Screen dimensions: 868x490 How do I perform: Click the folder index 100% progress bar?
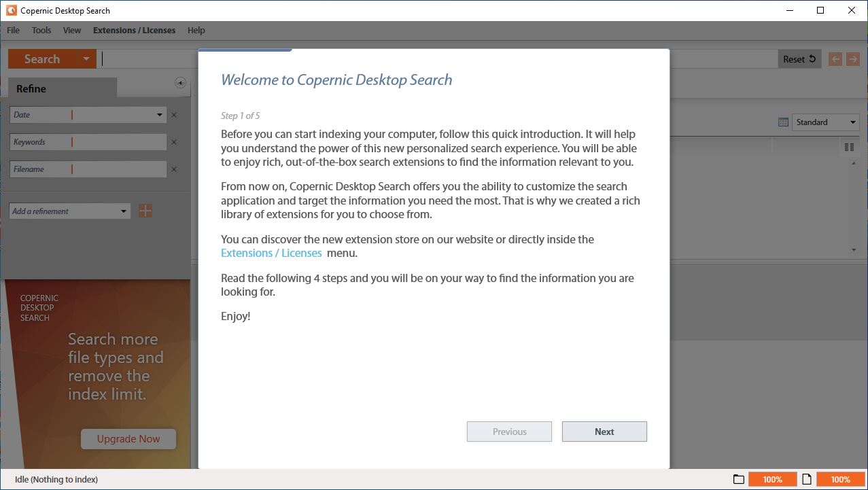click(772, 479)
